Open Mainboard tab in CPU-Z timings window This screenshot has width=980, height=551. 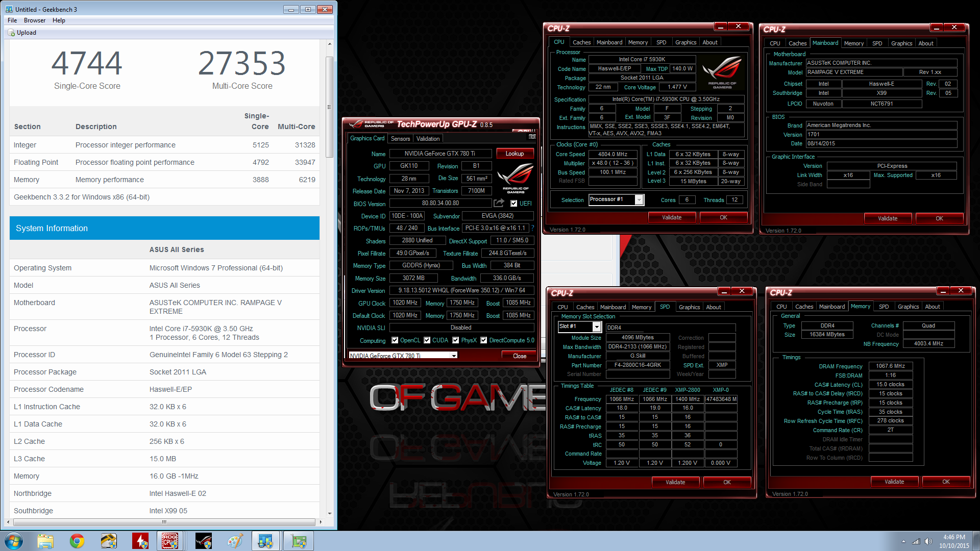pyautogui.click(x=832, y=307)
